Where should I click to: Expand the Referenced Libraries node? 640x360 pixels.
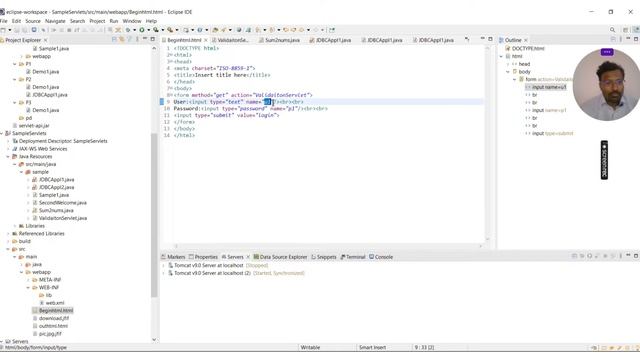click(x=8, y=234)
